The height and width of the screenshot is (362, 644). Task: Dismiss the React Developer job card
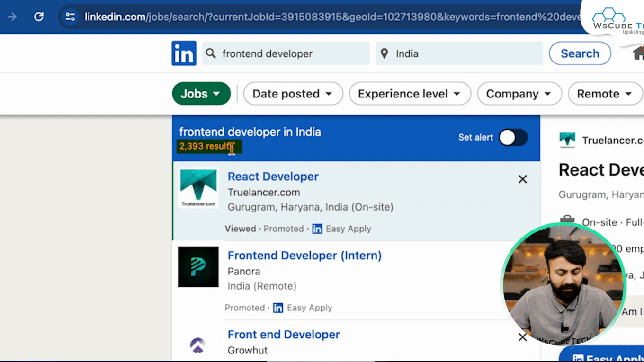(522, 179)
